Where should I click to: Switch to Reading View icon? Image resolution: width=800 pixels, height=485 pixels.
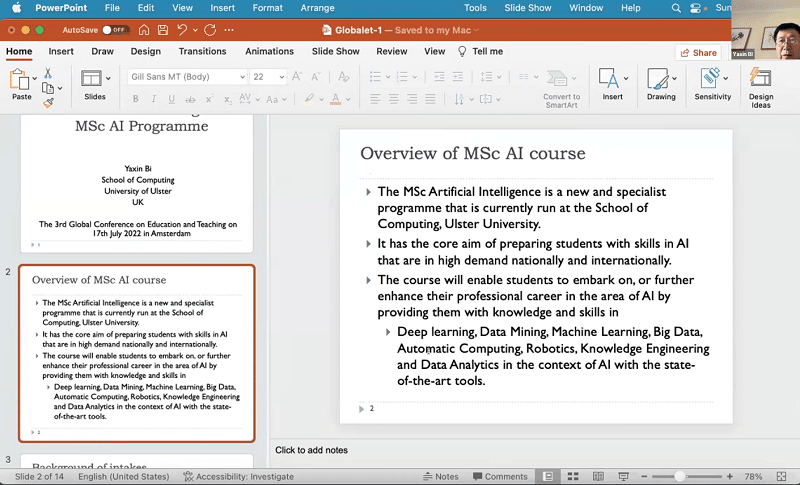[596, 477]
